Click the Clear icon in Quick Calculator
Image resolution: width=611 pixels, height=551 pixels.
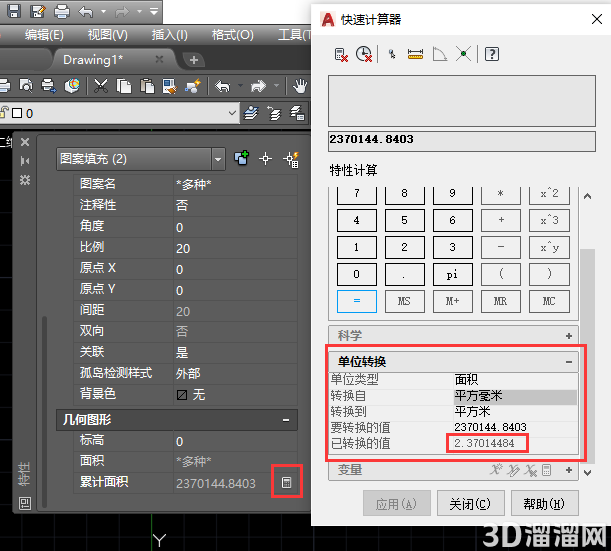[x=341, y=55]
